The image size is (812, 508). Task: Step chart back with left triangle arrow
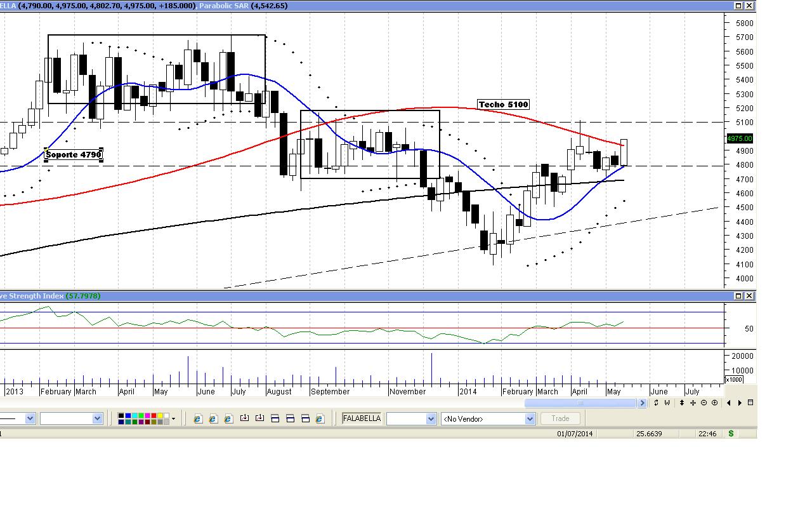click(x=729, y=403)
